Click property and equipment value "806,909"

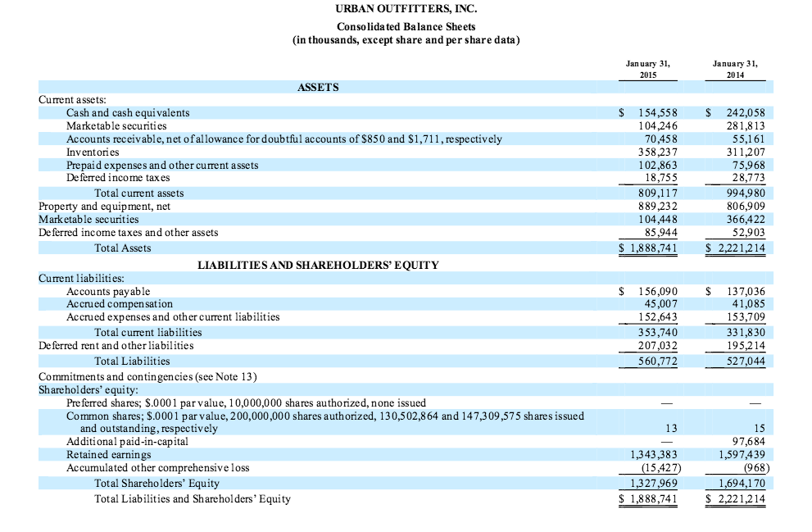coord(746,207)
